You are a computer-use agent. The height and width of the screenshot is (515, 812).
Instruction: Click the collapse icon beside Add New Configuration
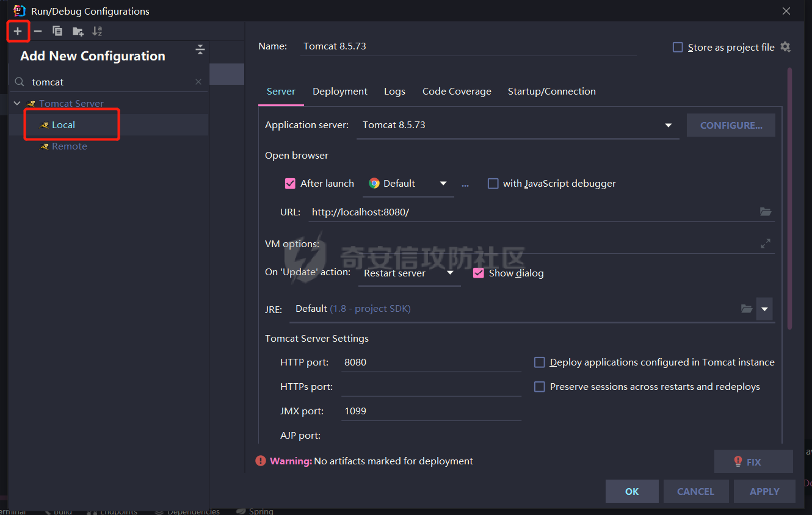pyautogui.click(x=200, y=50)
